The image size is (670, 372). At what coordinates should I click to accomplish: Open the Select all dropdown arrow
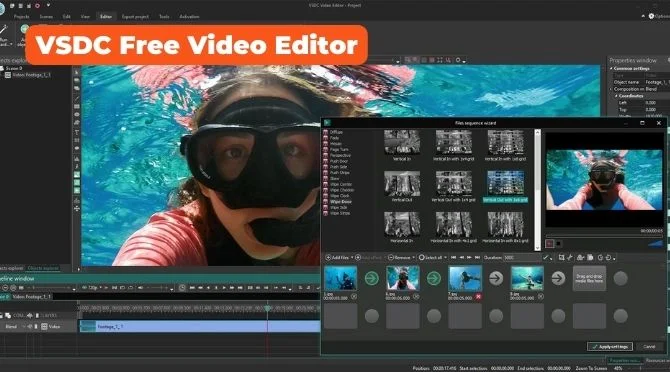point(445,258)
